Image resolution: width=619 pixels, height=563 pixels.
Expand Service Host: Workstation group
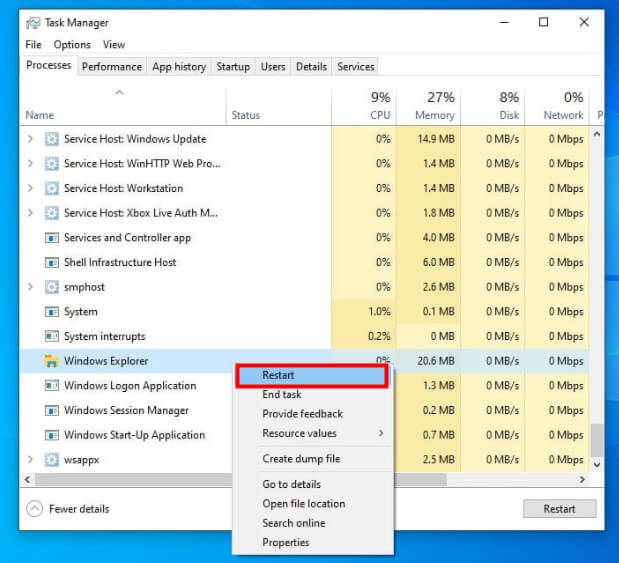30,188
